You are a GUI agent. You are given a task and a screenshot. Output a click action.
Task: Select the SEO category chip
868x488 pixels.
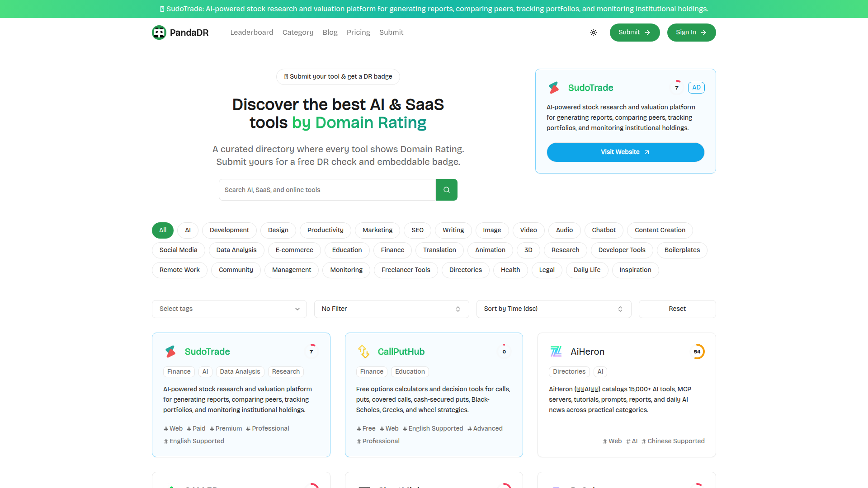[x=418, y=230]
